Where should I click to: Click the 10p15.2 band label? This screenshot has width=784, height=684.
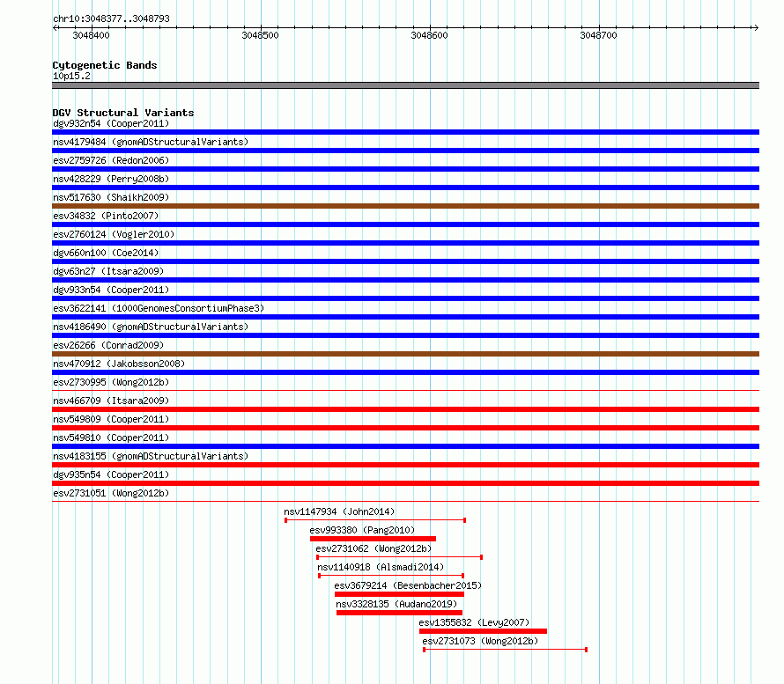coord(72,76)
